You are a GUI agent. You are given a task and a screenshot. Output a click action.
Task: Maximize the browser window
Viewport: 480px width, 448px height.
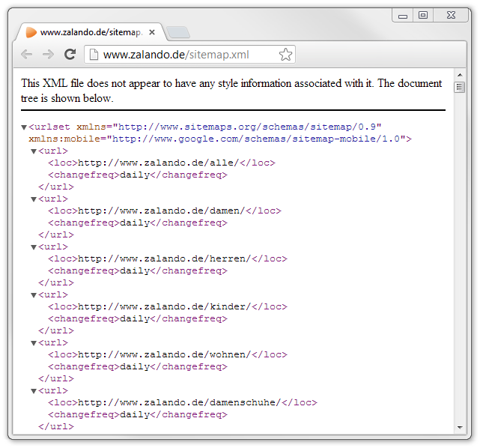[x=423, y=15]
